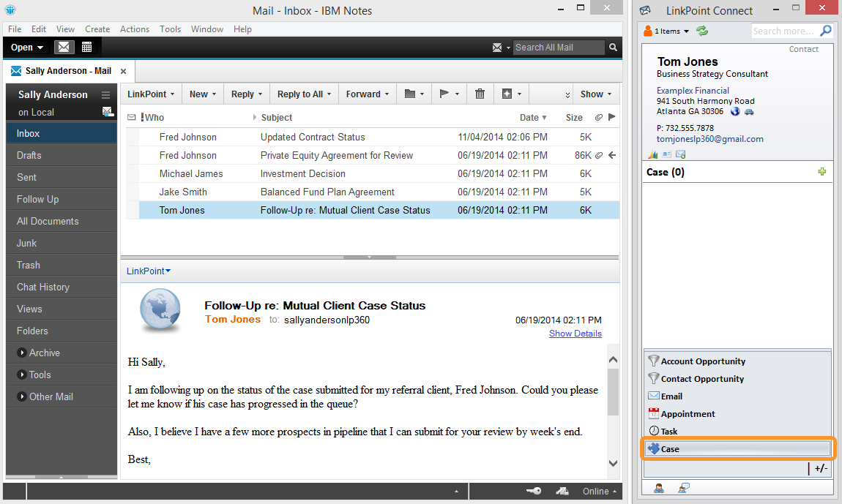The image size is (842, 504).
Task: Click the search magnifier in IBM Notes
Action: (613, 48)
